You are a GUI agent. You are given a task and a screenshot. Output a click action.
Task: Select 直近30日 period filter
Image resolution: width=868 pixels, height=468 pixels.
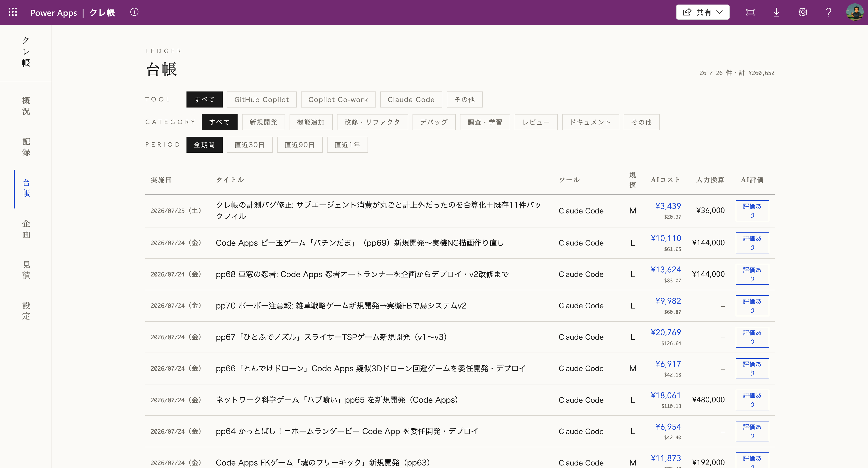249,145
